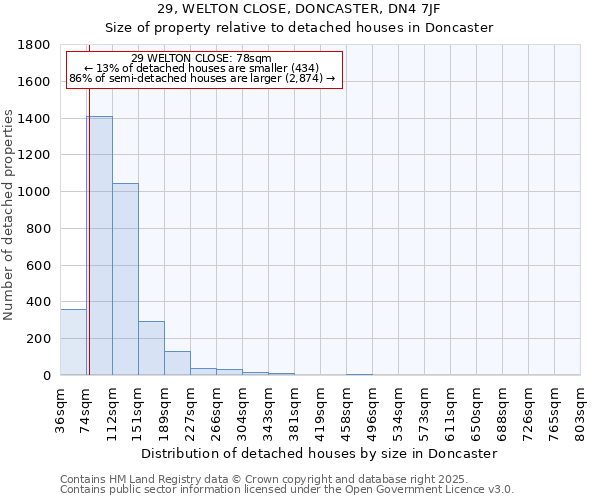The width and height of the screenshot is (600, 500).
Task: Click the 1000 y-axis tick label
Action: pos(34,192)
